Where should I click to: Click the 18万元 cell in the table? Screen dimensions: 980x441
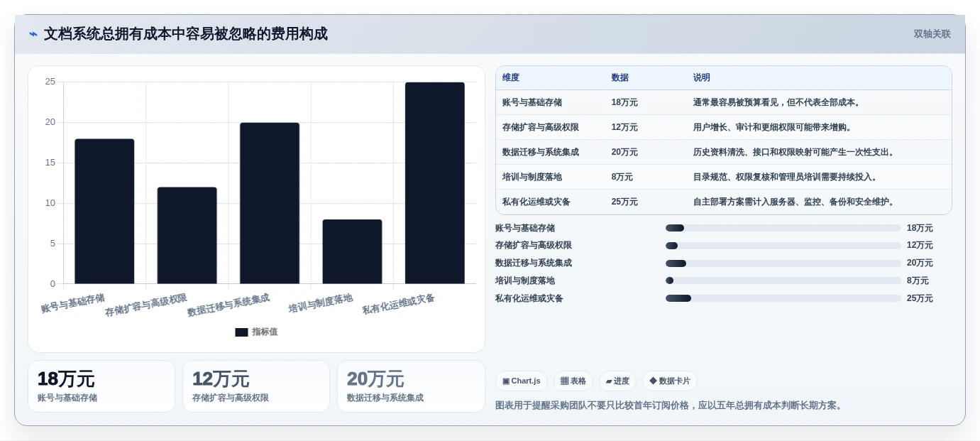624,102
